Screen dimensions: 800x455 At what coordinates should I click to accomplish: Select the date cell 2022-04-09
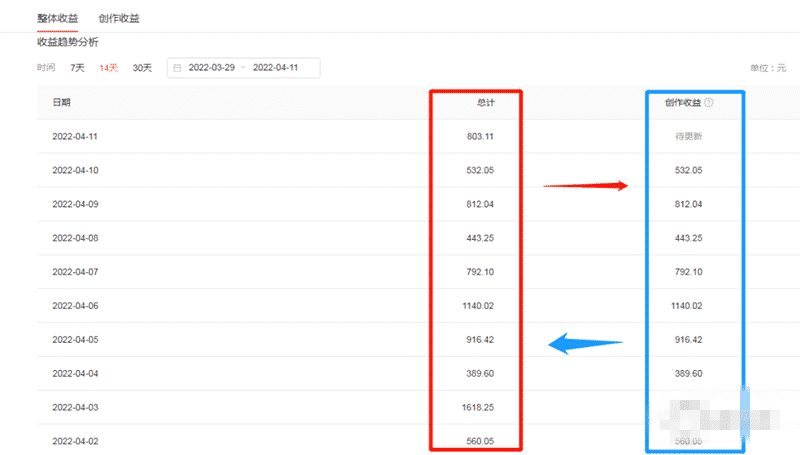pos(75,204)
